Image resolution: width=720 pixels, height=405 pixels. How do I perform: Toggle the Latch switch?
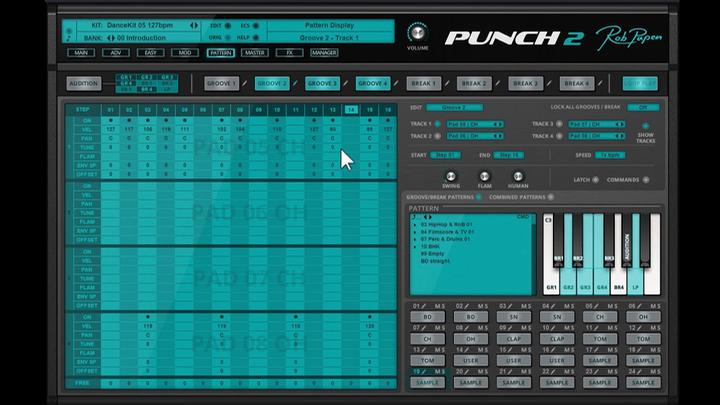click(596, 180)
